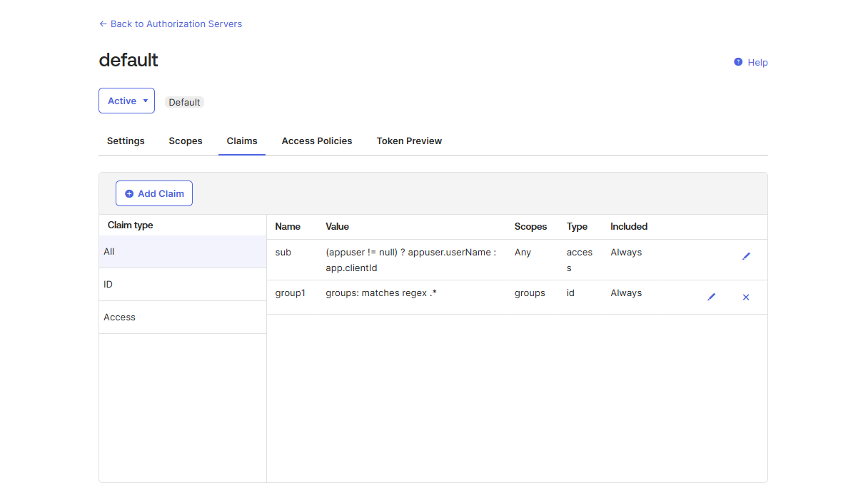Open Help via the question mark icon
The width and height of the screenshot is (868, 498).
pyautogui.click(x=738, y=62)
